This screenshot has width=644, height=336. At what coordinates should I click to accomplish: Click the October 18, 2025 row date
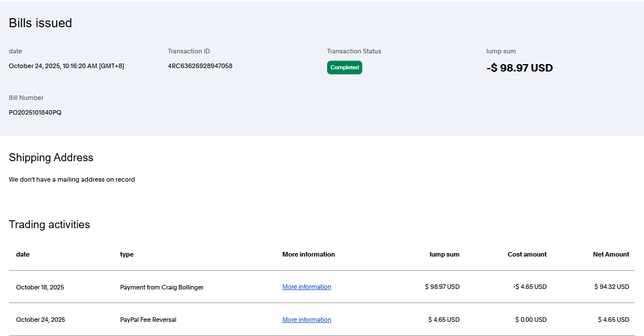point(40,287)
